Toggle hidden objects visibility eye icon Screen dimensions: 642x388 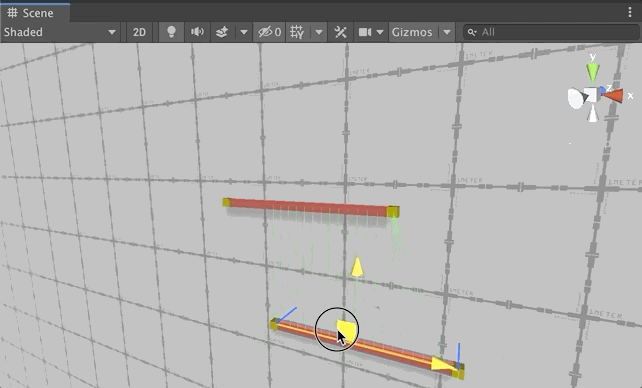click(269, 32)
